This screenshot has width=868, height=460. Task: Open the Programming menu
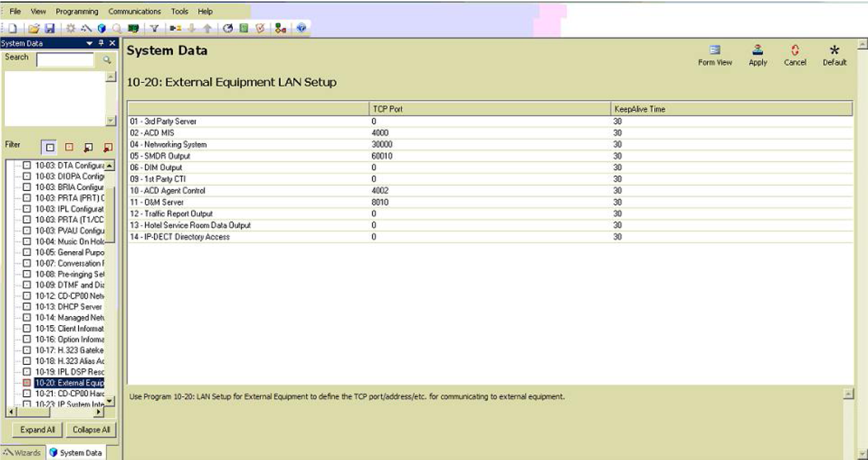point(77,12)
